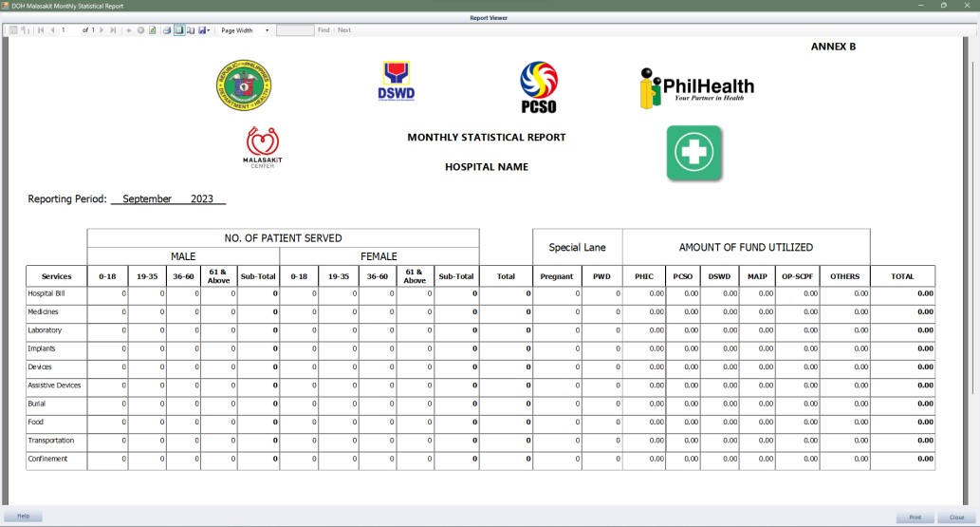The image size is (980, 527).
Task: Click the Print icon in the toolbar
Action: point(167,30)
